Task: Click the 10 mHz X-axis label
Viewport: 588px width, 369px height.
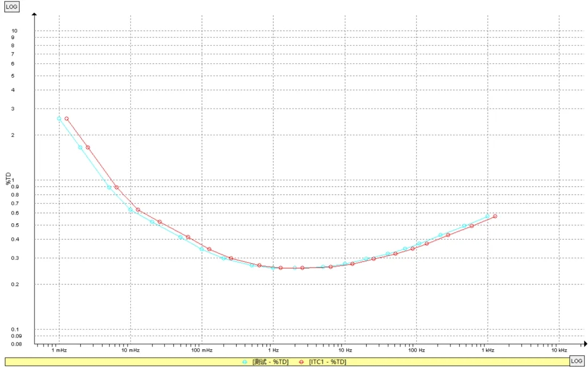Action: (x=130, y=351)
